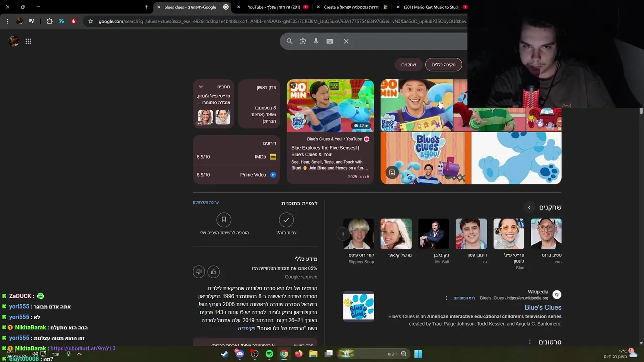
Task: Open Spotify from the taskbar
Action: point(269,354)
